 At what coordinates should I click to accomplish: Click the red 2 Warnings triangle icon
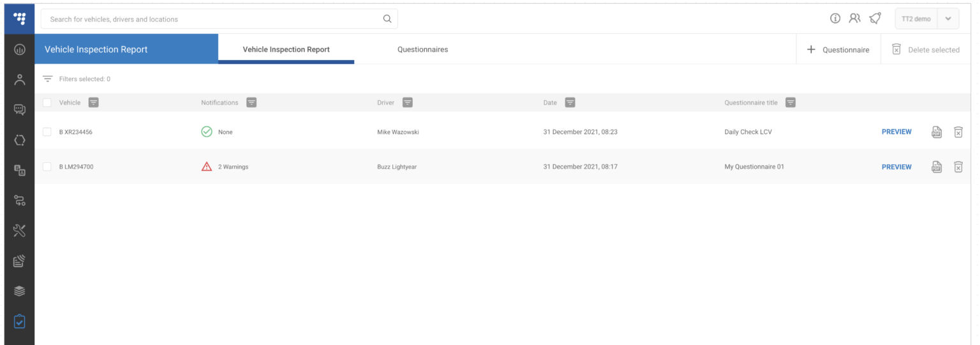click(207, 167)
